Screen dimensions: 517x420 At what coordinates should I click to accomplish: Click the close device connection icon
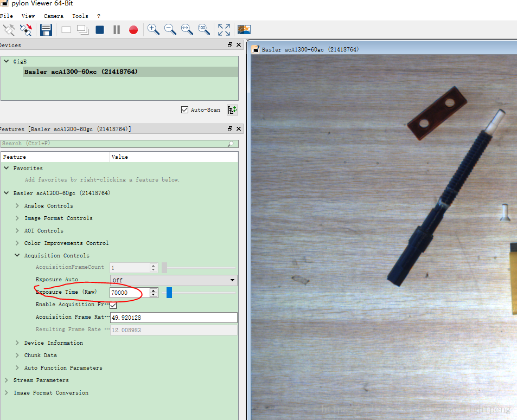[25, 30]
